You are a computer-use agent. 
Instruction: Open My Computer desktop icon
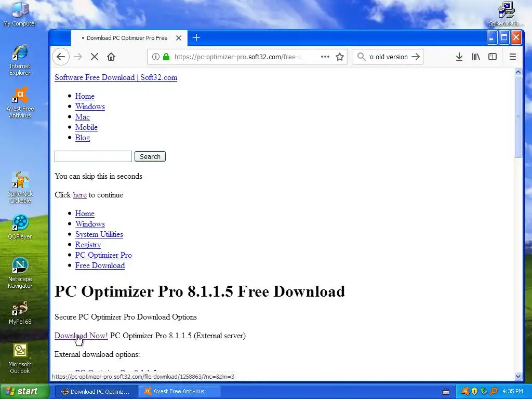tap(20, 14)
